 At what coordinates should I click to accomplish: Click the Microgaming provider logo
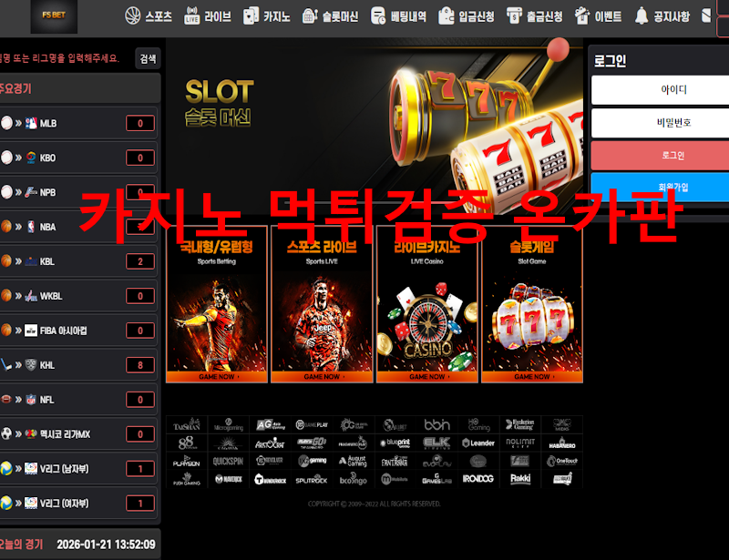point(229,424)
